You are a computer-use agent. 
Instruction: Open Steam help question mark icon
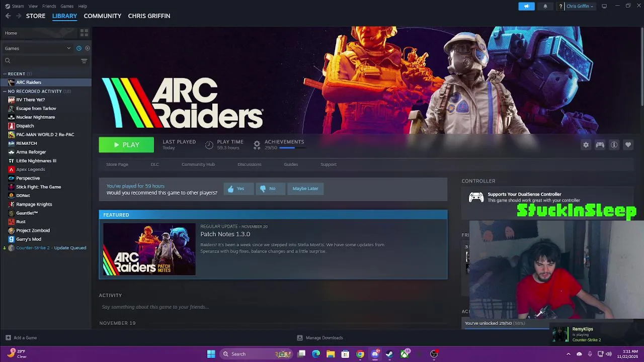tap(560, 7)
